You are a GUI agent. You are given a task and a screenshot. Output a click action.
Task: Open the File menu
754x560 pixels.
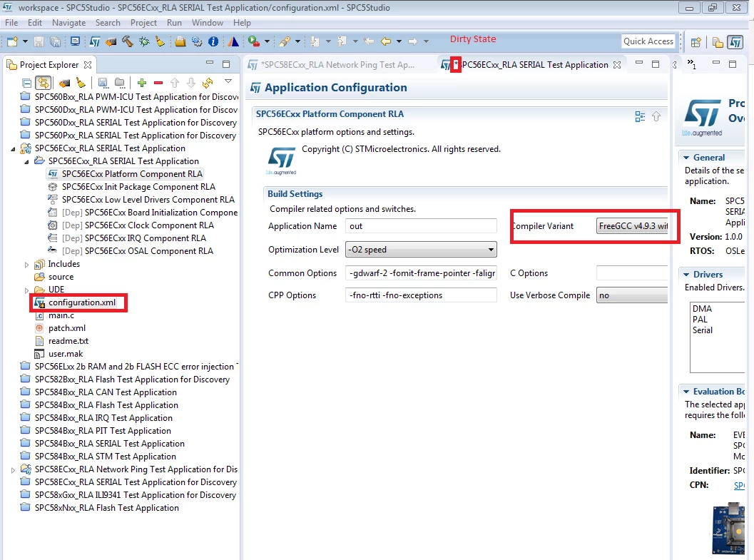(11, 23)
